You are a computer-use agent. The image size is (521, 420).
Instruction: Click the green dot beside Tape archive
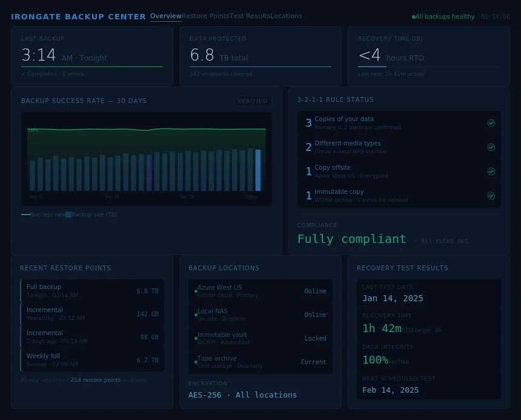click(196, 362)
